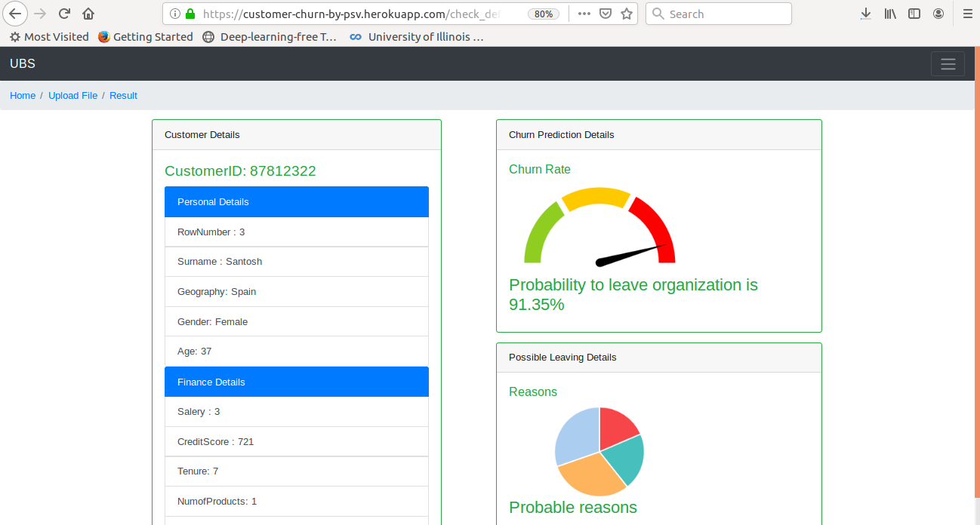Click the 91.35% probability text
The width and height of the screenshot is (980, 525).
[537, 305]
